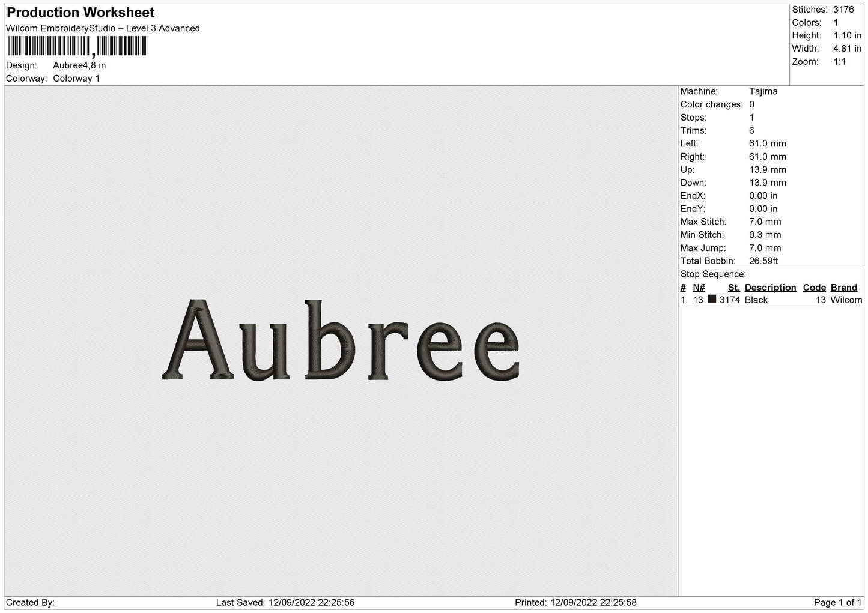The height and width of the screenshot is (613, 868).
Task: Click the Machine value Tajima
Action: [x=763, y=91]
